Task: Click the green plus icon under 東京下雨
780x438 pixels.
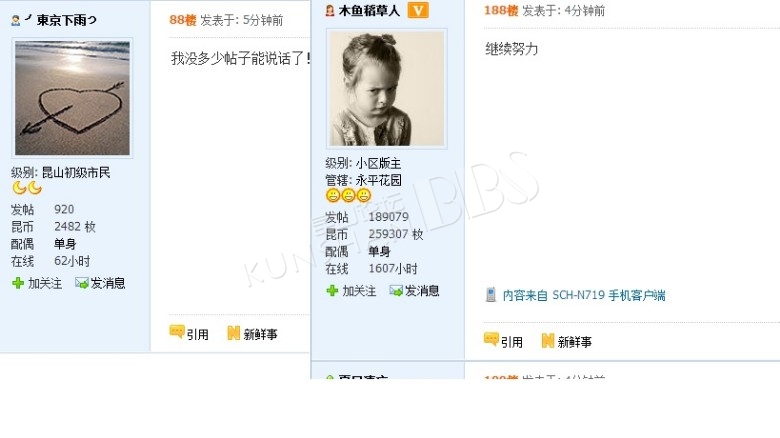Action: point(18,283)
